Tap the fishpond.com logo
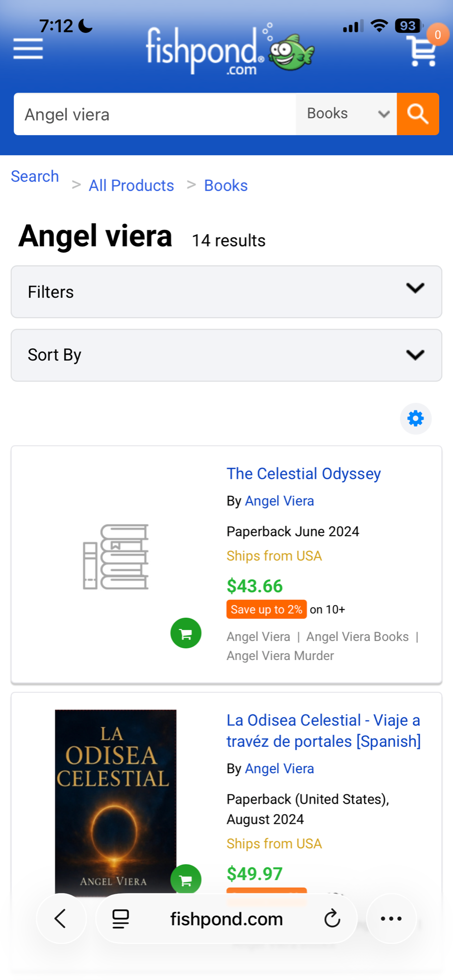Image resolution: width=453 pixels, height=980 pixels. pyautogui.click(x=229, y=50)
